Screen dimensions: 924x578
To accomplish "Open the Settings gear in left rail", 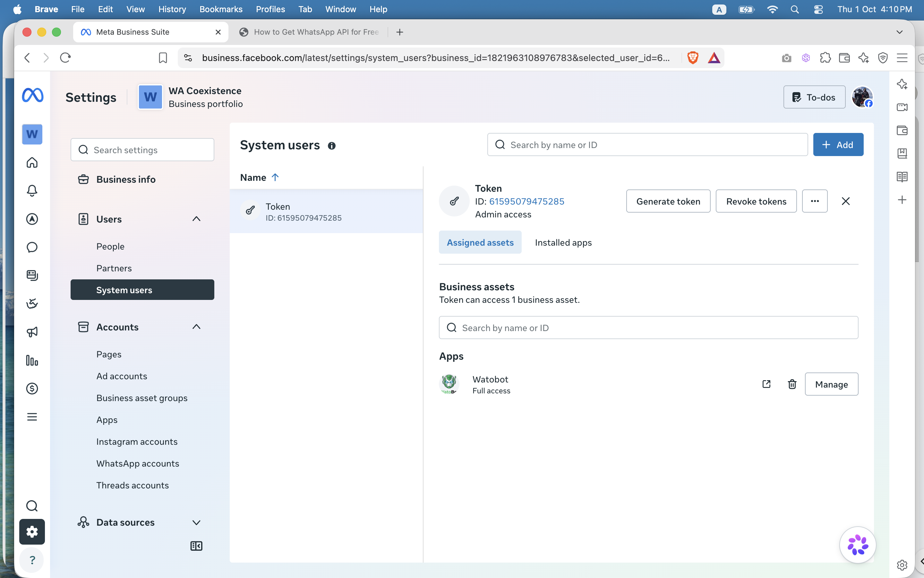I will 32,532.
